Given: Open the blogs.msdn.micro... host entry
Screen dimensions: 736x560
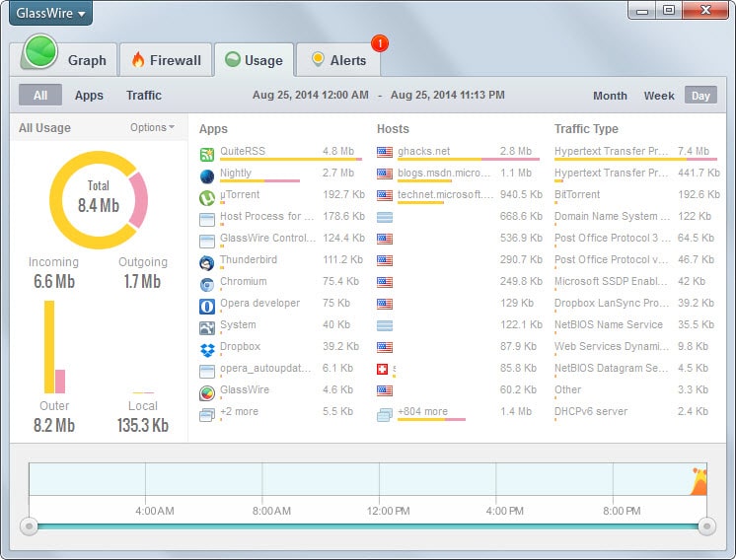Looking at the screenshot, I should 444,173.
